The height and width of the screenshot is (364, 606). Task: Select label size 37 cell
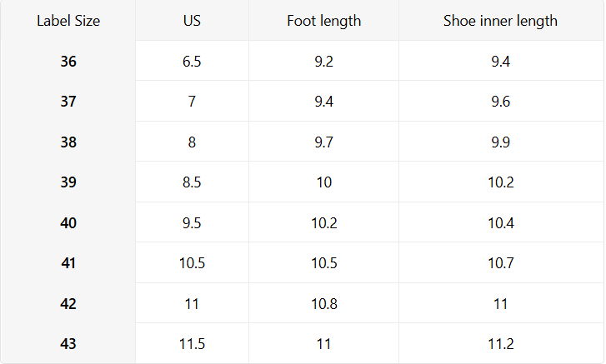tap(68, 102)
